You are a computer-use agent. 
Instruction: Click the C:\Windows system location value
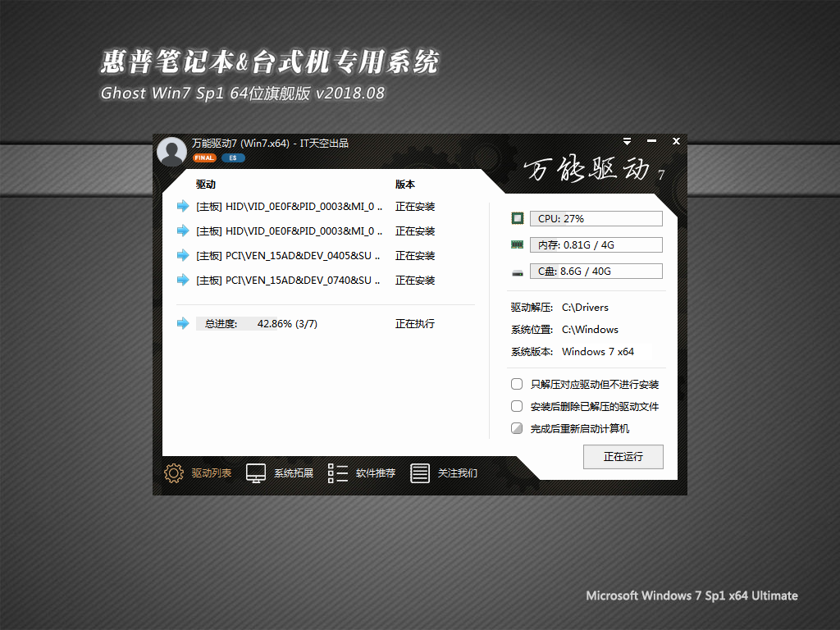click(x=590, y=330)
